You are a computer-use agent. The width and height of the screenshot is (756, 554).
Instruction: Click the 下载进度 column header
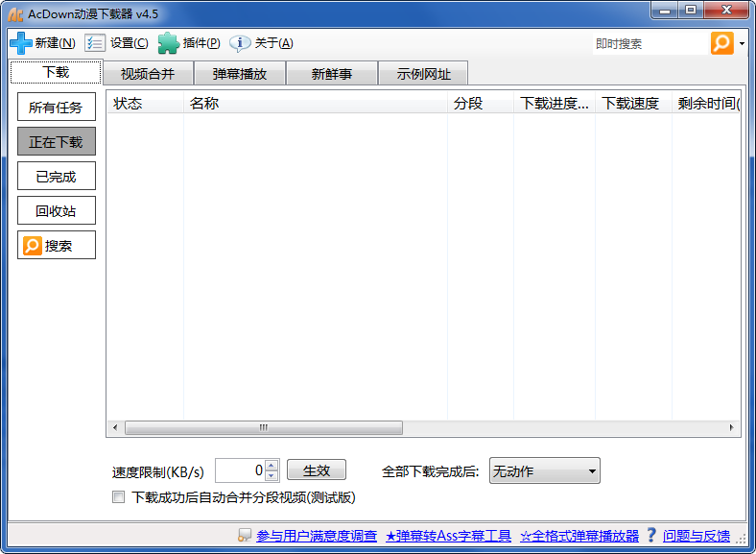(x=555, y=104)
